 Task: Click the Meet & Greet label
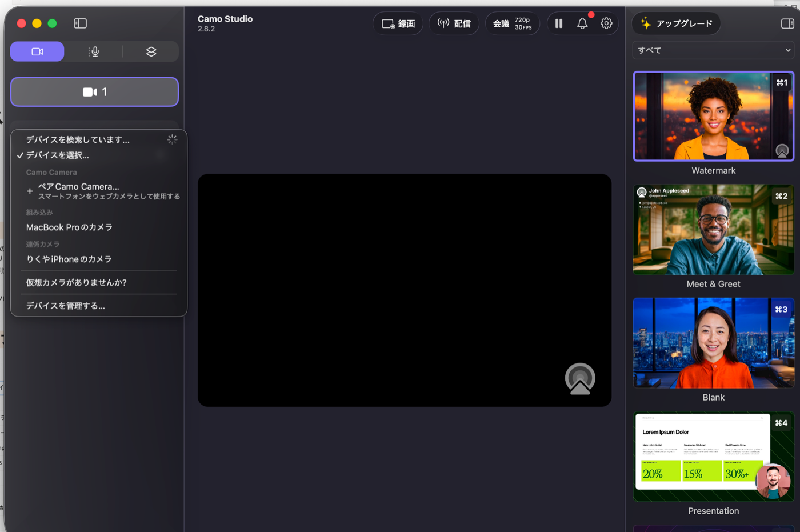(x=714, y=284)
